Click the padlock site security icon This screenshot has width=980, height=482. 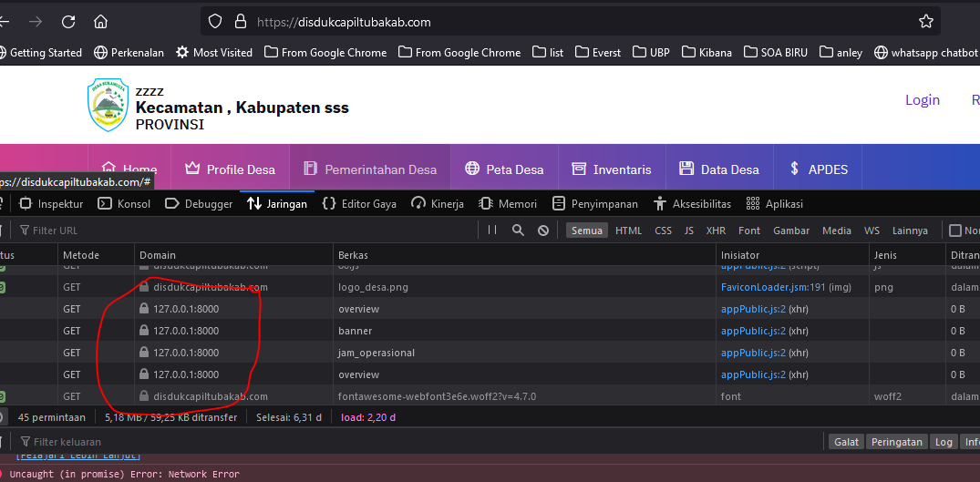[241, 21]
